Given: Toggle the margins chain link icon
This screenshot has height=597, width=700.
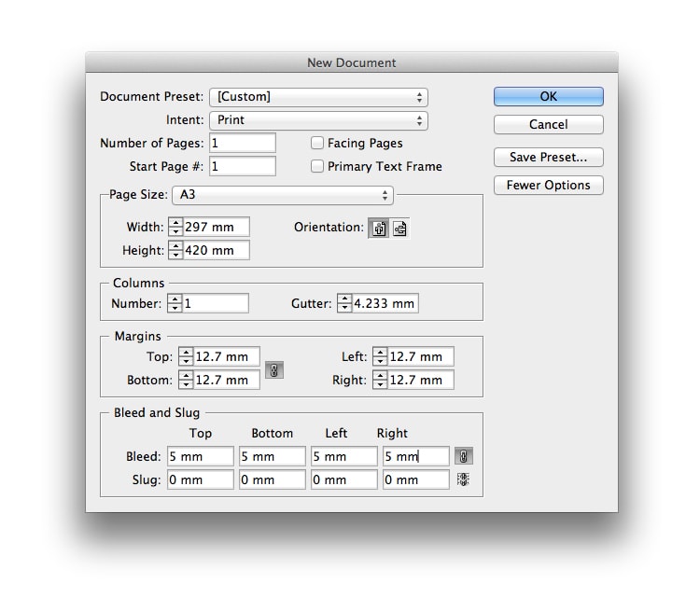Looking at the screenshot, I should (274, 370).
